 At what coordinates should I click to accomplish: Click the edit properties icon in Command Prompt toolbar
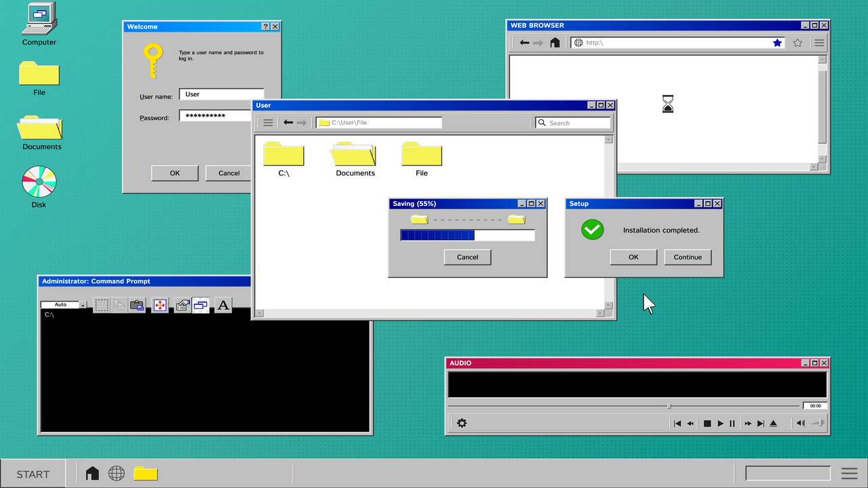(182, 305)
